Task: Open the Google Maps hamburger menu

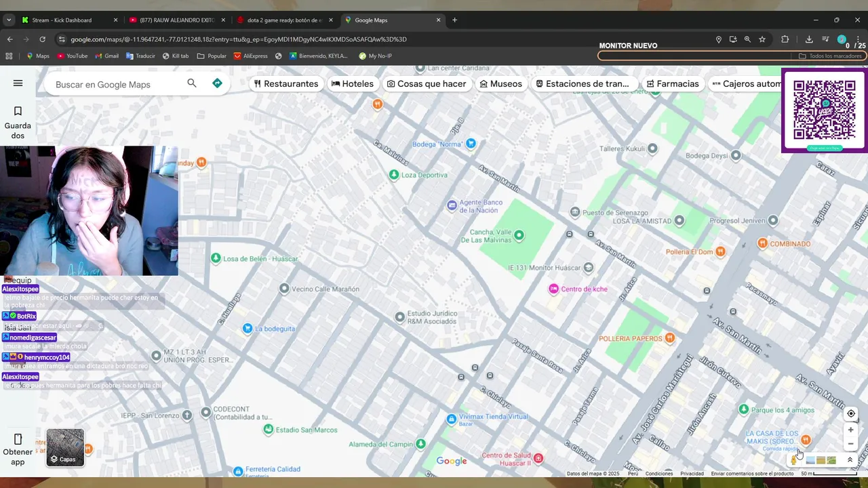Action: [x=18, y=83]
